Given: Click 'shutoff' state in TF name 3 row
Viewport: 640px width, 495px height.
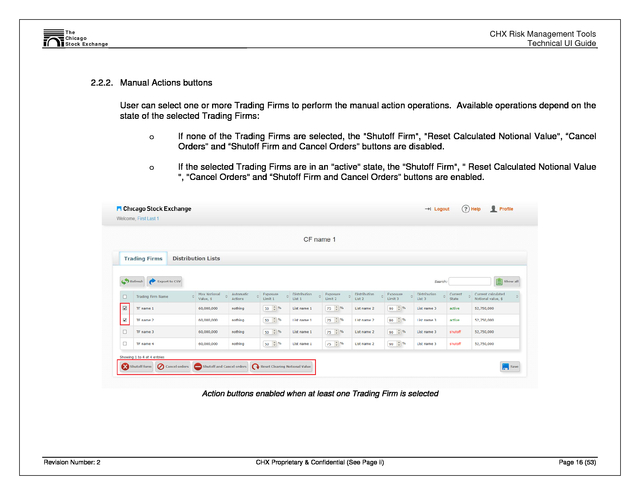Looking at the screenshot, I should [x=455, y=332].
